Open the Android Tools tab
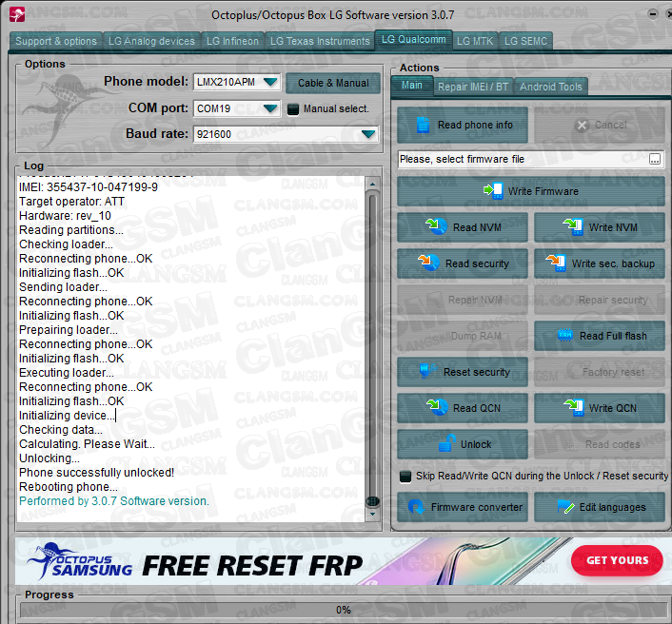This screenshot has width=672, height=624. (551, 87)
